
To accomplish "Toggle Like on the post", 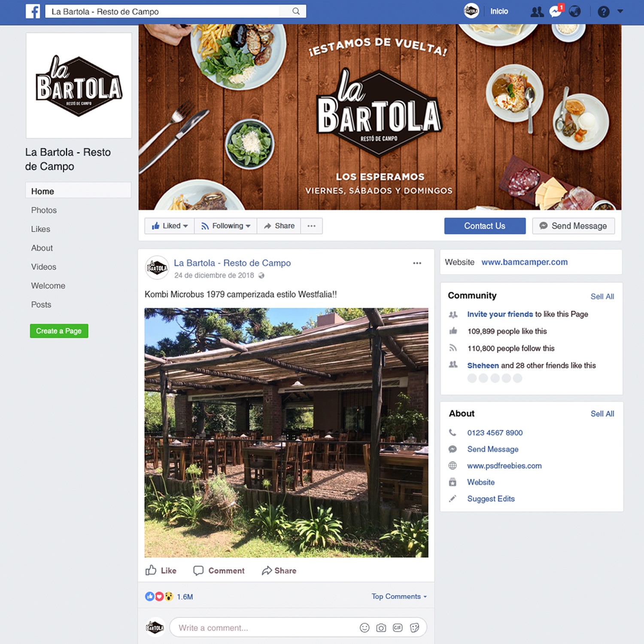I will click(161, 570).
